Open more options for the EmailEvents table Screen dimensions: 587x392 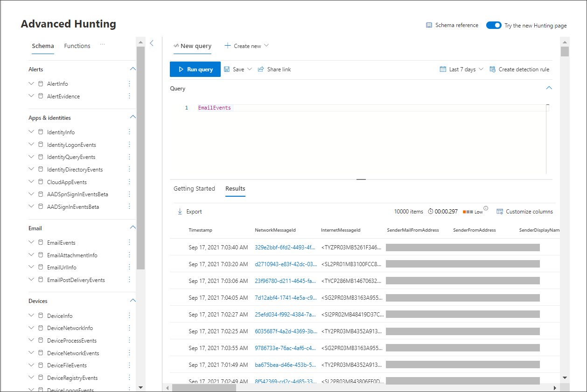click(129, 243)
